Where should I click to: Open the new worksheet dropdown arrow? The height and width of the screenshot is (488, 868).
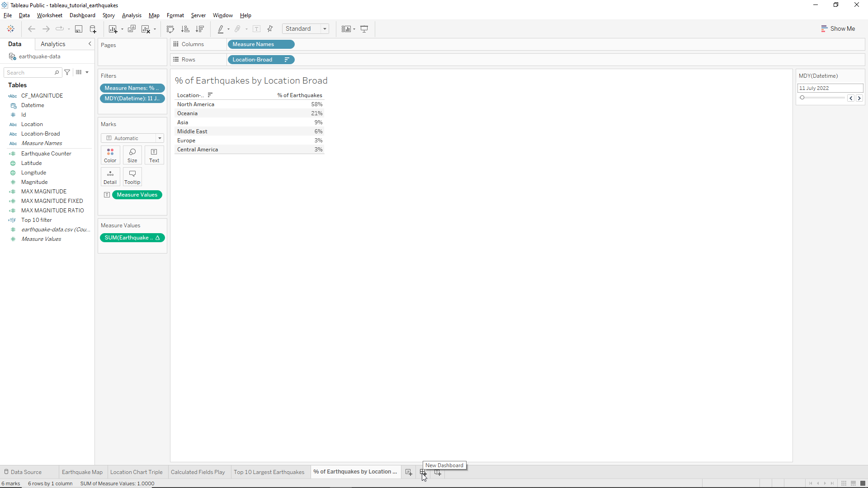coord(122,29)
